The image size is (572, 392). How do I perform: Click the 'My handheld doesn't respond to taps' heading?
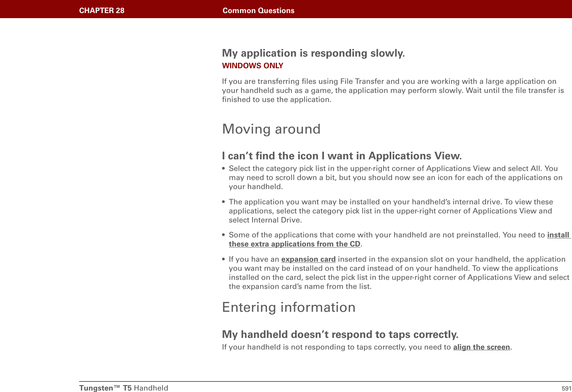(340, 334)
